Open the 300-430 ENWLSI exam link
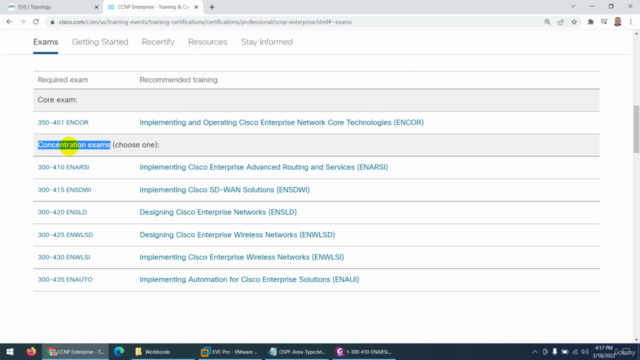Image resolution: width=640 pixels, height=360 pixels. click(x=64, y=257)
